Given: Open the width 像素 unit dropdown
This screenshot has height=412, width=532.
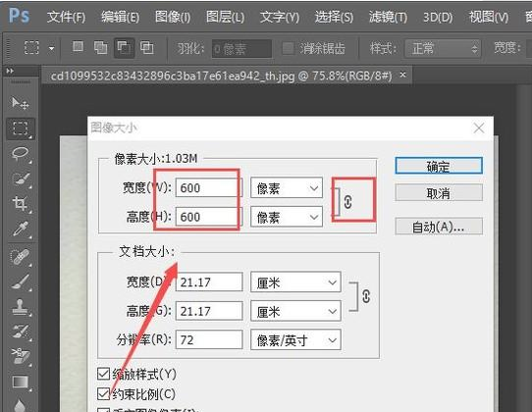Looking at the screenshot, I should click(287, 188).
